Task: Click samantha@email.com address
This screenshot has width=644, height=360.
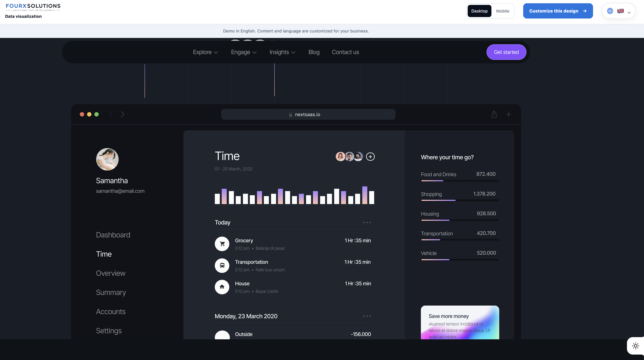Action: (x=120, y=191)
